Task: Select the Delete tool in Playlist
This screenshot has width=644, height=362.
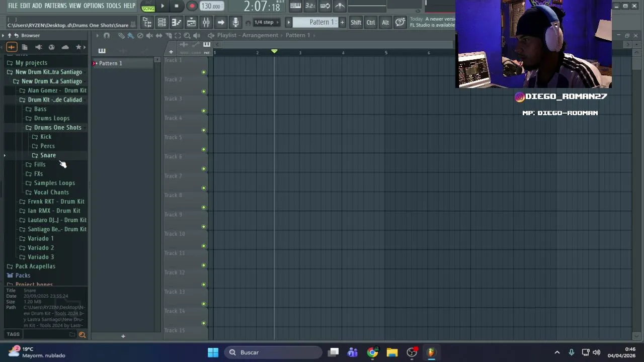Action: [x=140, y=35]
